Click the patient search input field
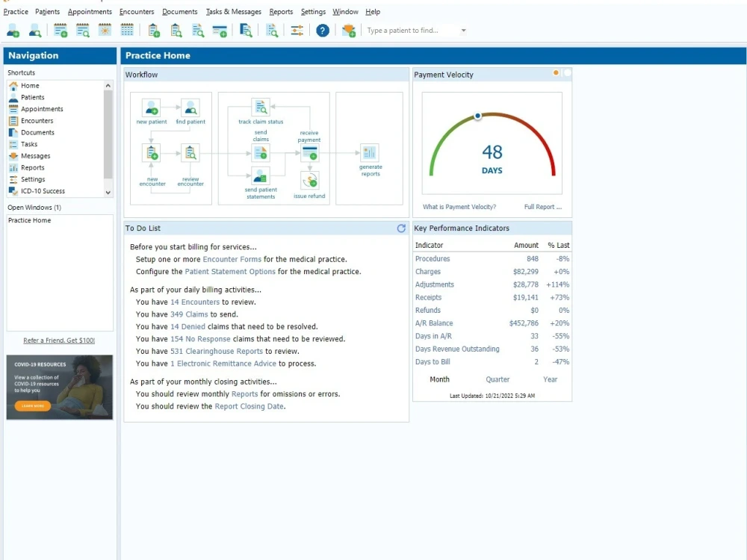Screen dimensions: 747x560 (x=411, y=31)
